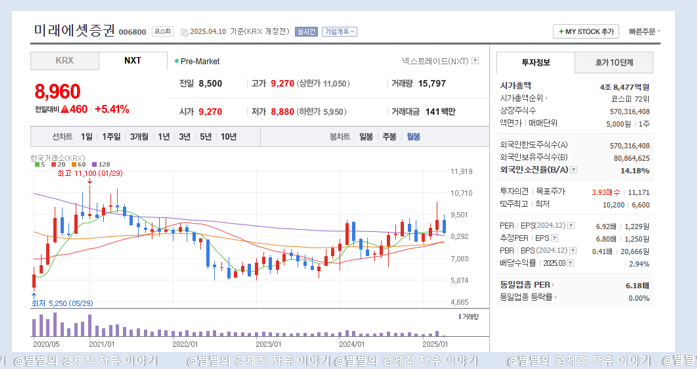Click the 코스피 72위 ranking value

click(x=630, y=99)
